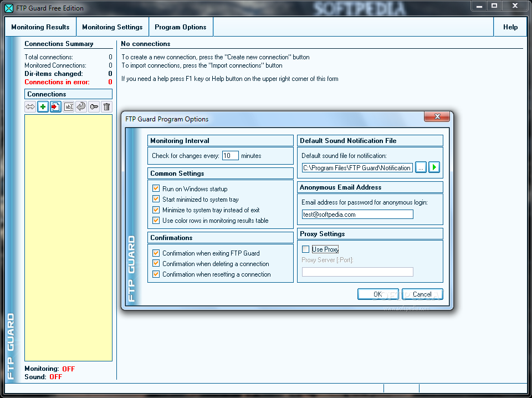Toggle Confirmation when resetting a connection
Screen dimensions: 532x398
click(x=156, y=274)
